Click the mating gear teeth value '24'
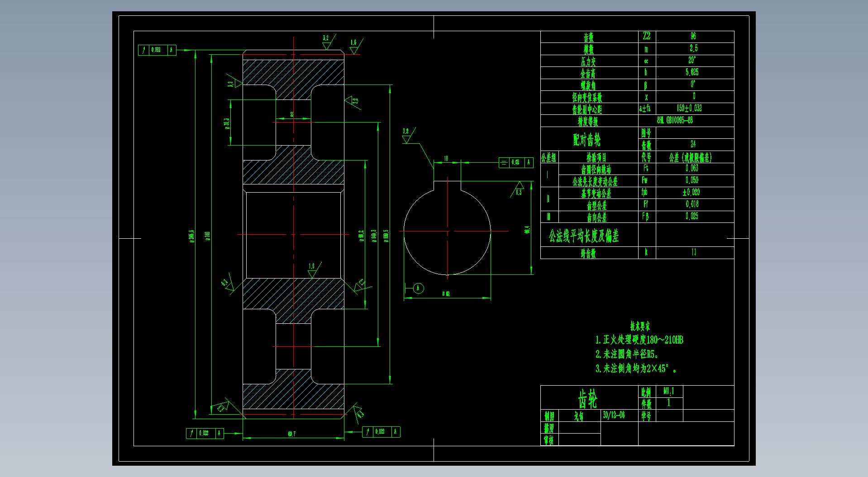Viewport: 868px width, 477px height. click(693, 144)
